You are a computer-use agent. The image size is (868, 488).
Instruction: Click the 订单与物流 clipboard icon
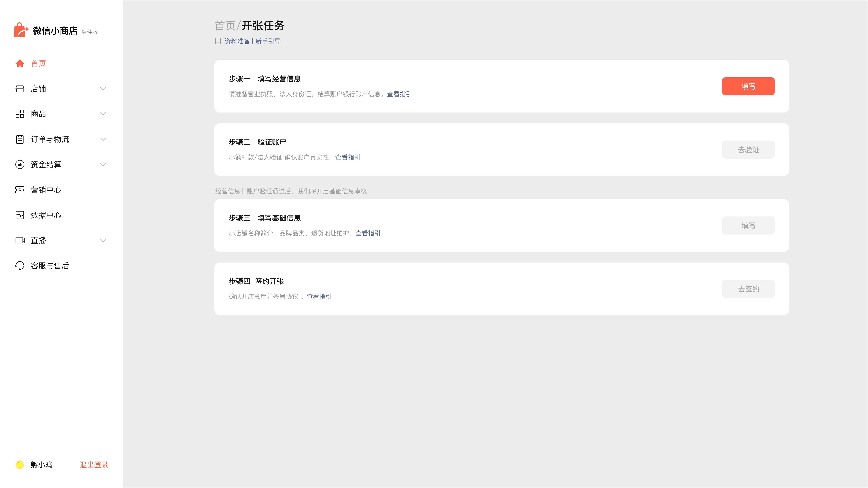point(20,139)
